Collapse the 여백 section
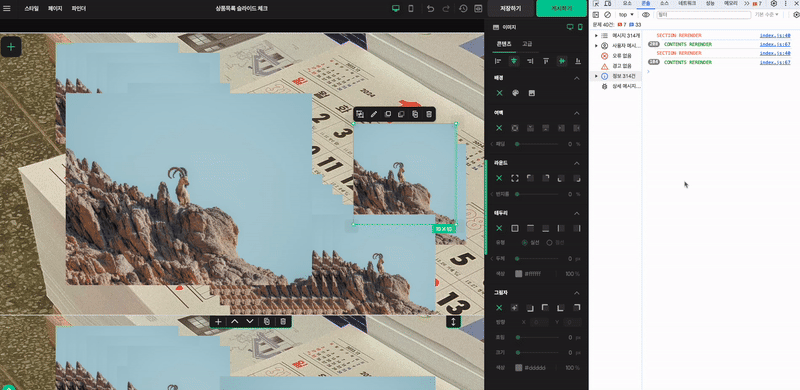800x390 pixels. coord(577,113)
